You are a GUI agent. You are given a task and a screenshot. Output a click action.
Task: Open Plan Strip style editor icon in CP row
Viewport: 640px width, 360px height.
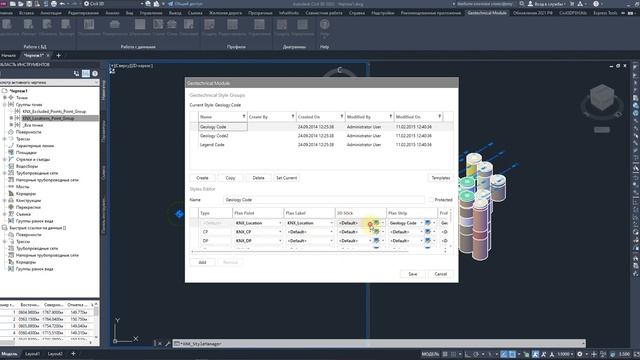coord(427,232)
